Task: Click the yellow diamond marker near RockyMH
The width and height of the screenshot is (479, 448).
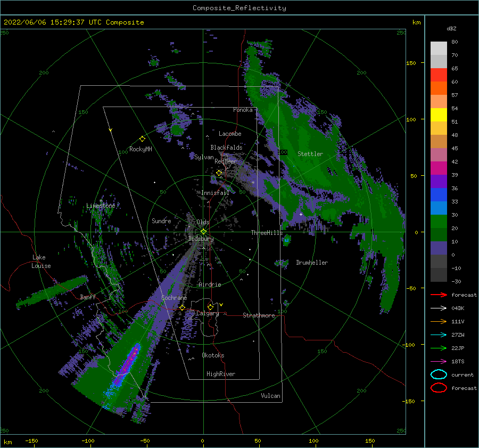Action: 142,139
